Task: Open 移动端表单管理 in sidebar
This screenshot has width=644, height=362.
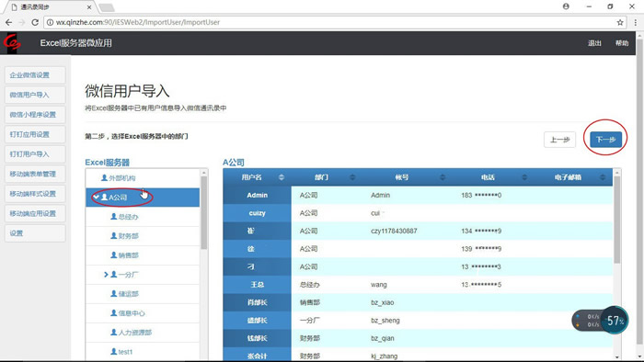Action: pyautogui.click(x=35, y=174)
